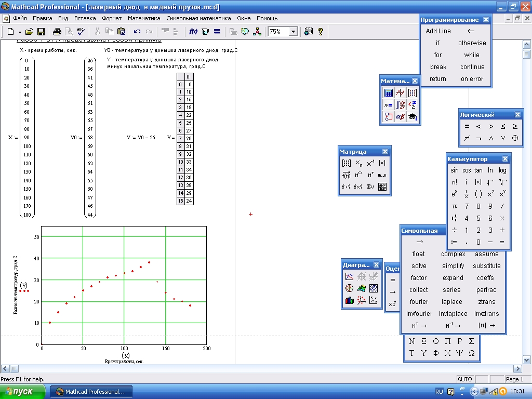Insert 3D bar chart from Graph palette

click(350, 300)
